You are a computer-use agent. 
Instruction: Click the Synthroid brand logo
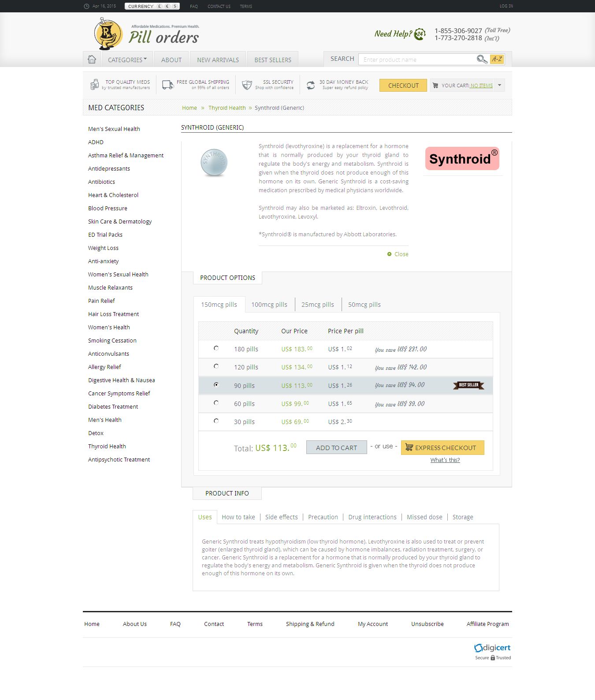click(x=462, y=159)
